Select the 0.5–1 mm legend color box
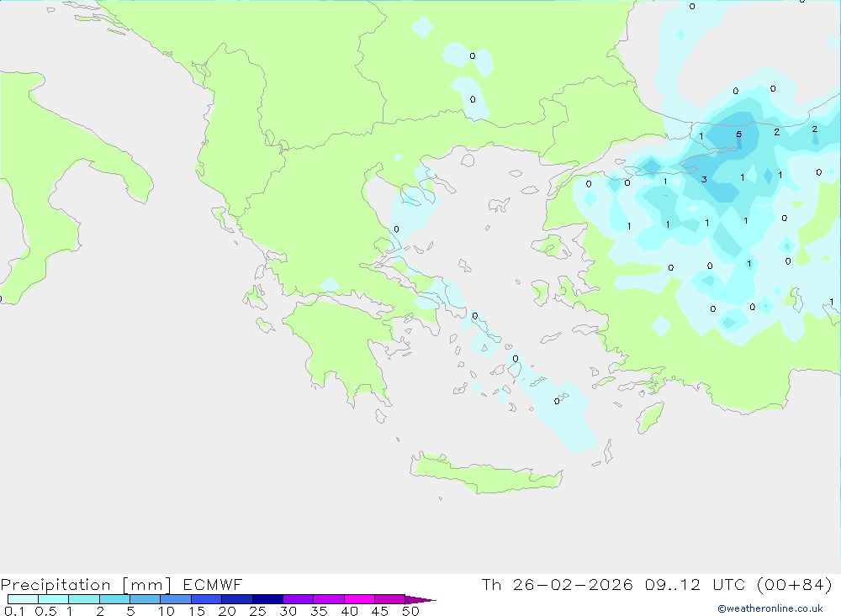The image size is (841, 616). 54,599
